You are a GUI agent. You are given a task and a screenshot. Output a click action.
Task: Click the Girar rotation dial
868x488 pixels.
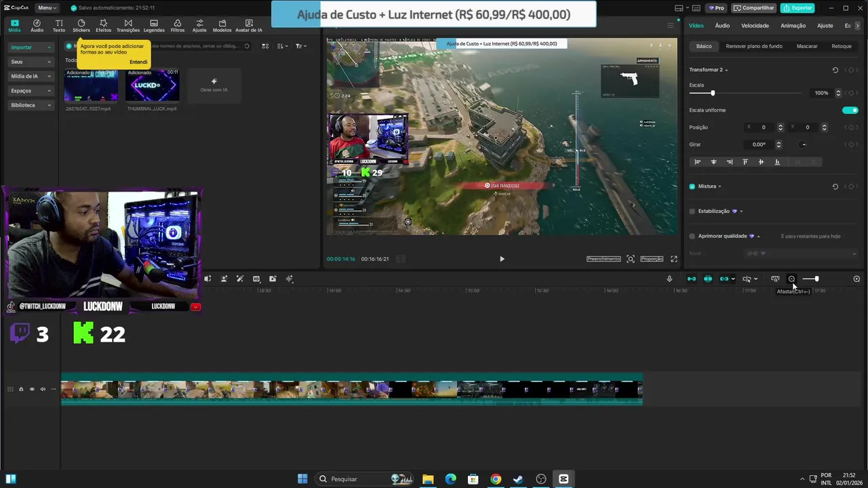tap(804, 144)
